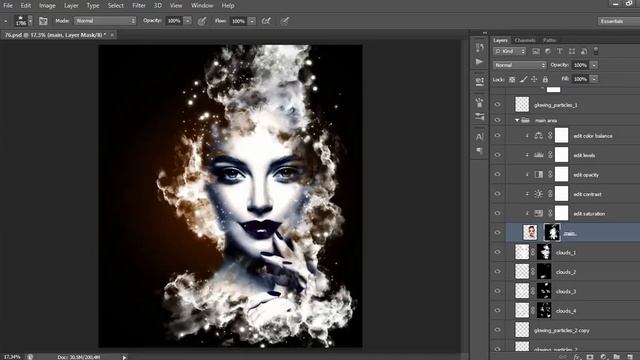Open the File menu
The image size is (640, 360).
(x=8, y=6)
